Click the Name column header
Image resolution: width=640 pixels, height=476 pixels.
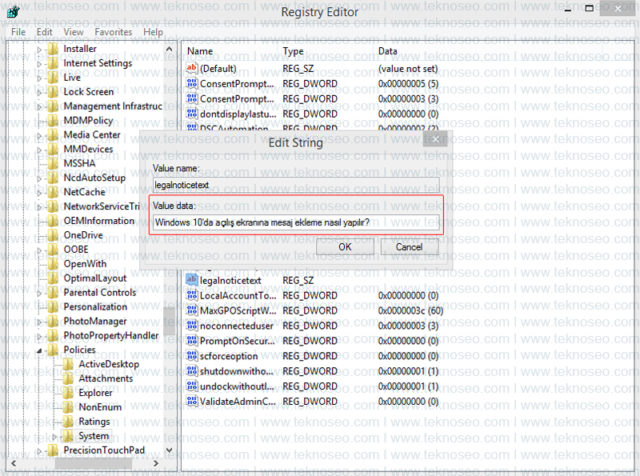(x=200, y=51)
